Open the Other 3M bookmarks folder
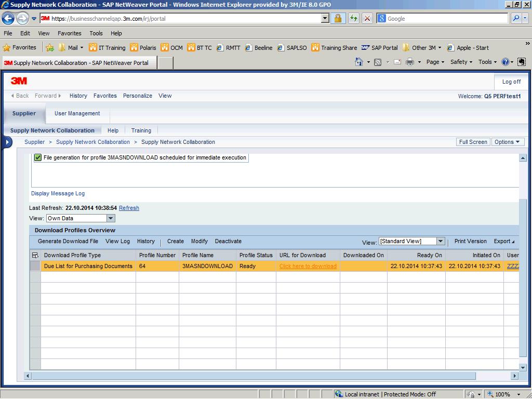This screenshot has height=399, width=532. pyautogui.click(x=422, y=48)
